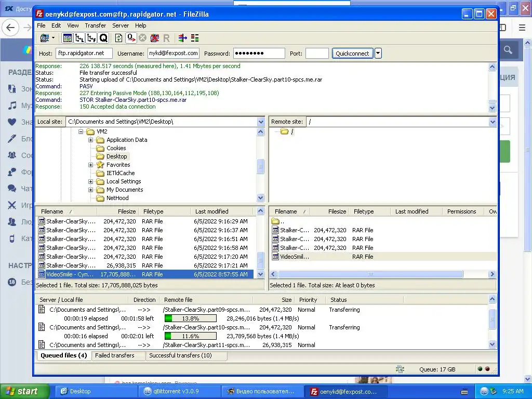Screen dimensions: 532x399
Task: Open the Site Manager icon
Action: (x=45, y=38)
